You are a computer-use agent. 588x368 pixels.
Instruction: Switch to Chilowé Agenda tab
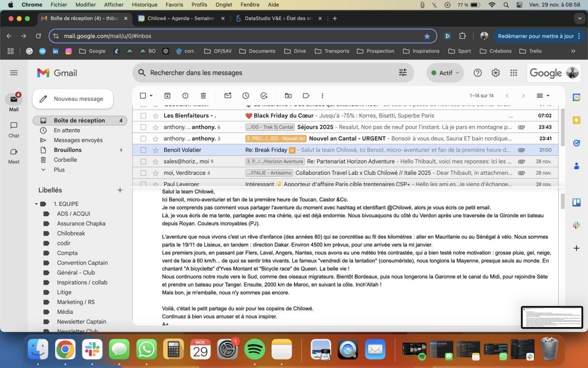tap(181, 18)
